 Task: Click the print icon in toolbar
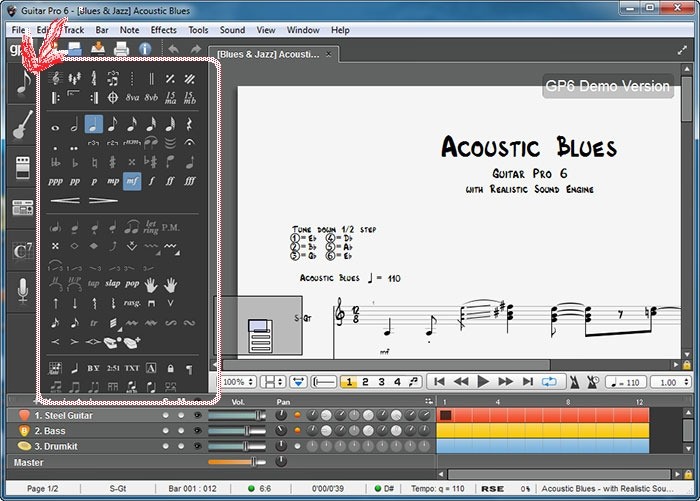[121, 48]
